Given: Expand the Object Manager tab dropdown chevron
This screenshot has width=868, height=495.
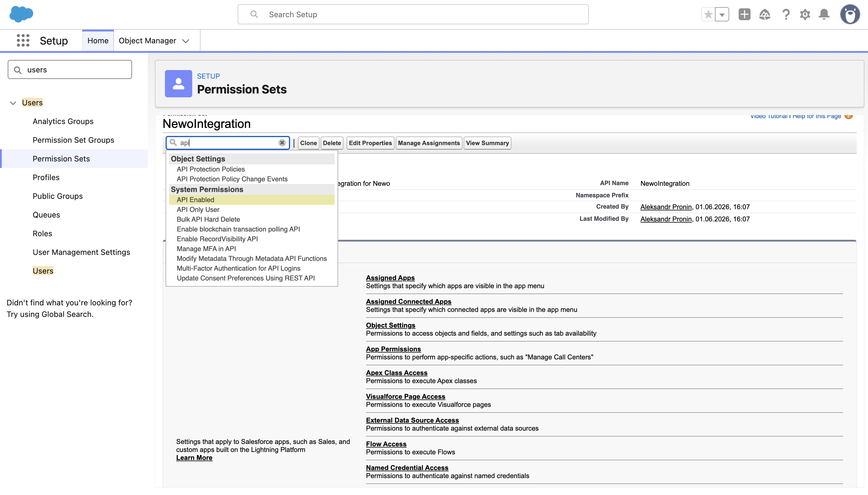Looking at the screenshot, I should (186, 41).
